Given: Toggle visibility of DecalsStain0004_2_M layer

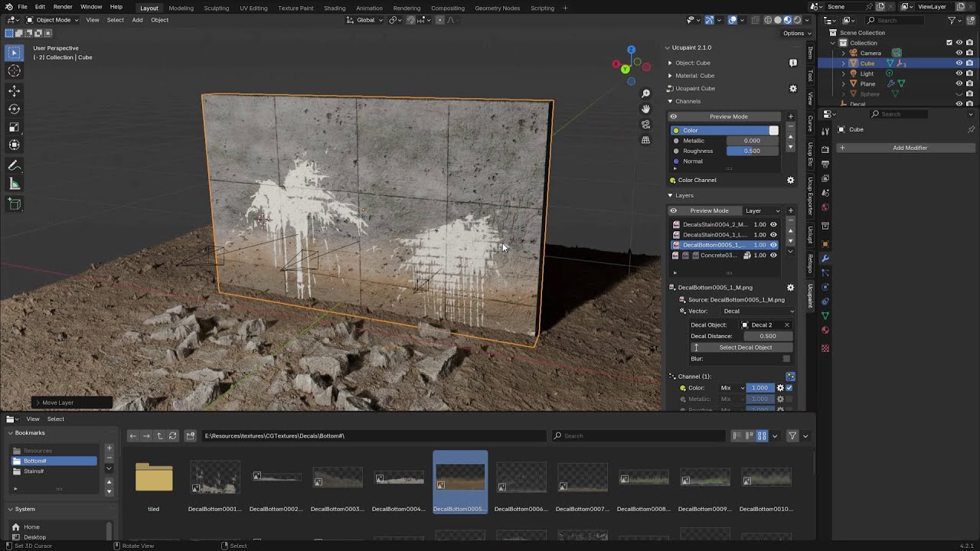Looking at the screenshot, I should [x=773, y=225].
